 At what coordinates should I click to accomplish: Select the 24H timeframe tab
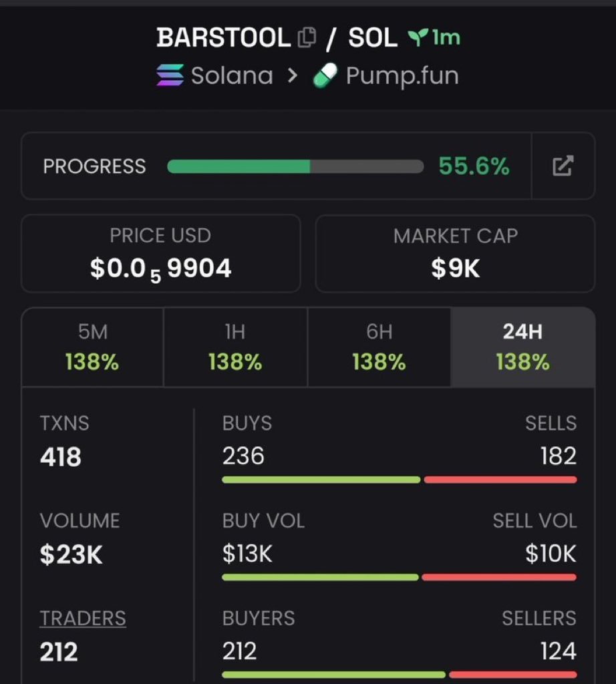coord(522,347)
